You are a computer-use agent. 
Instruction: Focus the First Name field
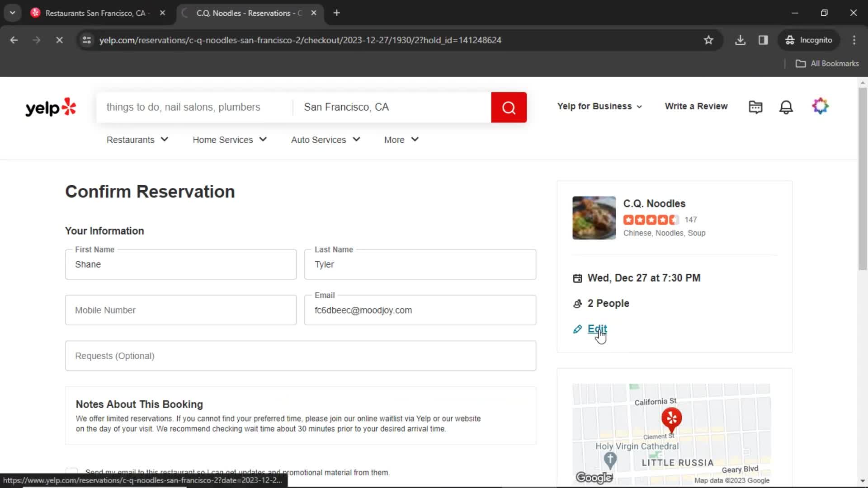coord(181,265)
